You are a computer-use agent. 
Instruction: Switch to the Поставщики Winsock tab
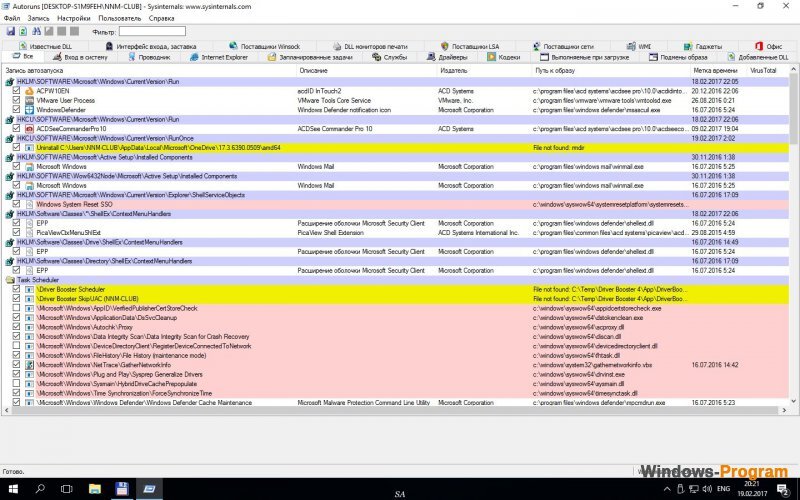click(x=264, y=46)
